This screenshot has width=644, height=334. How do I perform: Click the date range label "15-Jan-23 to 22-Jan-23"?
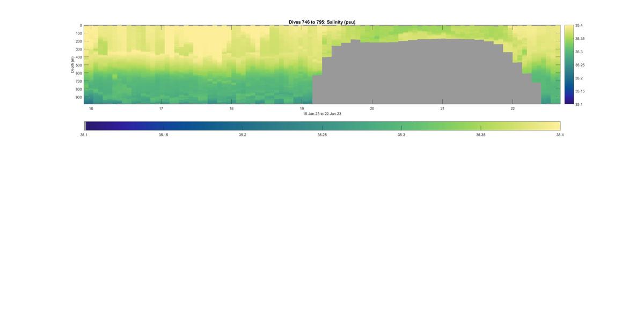pyautogui.click(x=322, y=114)
